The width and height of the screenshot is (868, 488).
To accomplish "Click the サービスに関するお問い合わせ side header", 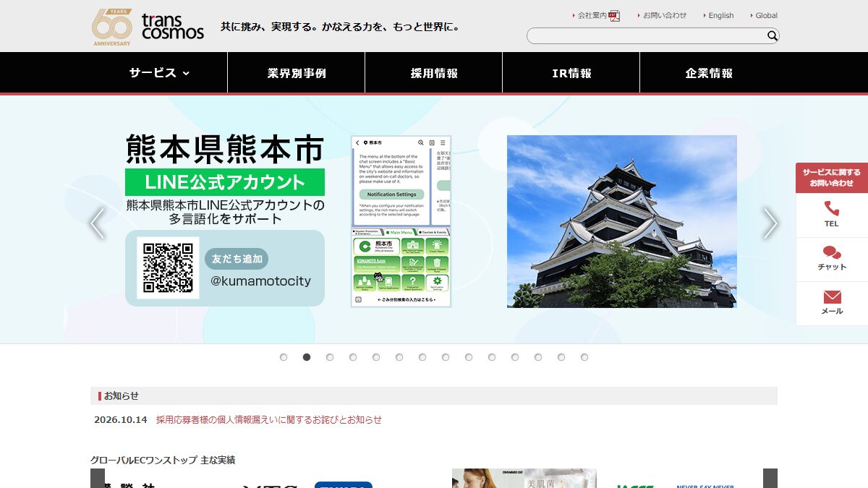I will [832, 178].
